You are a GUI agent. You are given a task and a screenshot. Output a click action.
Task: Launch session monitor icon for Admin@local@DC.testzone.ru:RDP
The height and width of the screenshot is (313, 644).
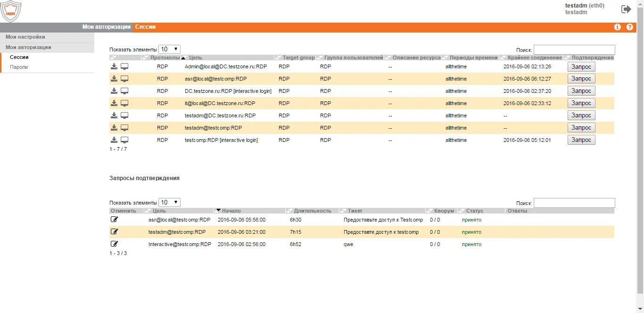point(124,66)
